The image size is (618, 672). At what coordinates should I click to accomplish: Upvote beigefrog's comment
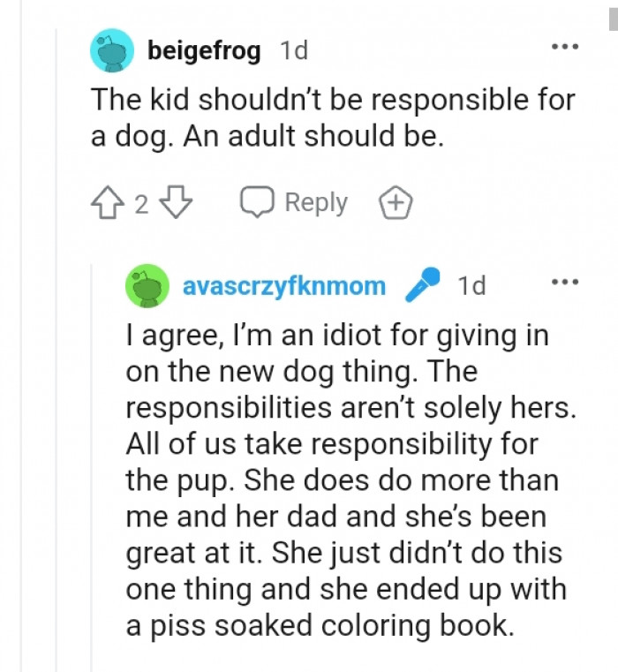109,204
